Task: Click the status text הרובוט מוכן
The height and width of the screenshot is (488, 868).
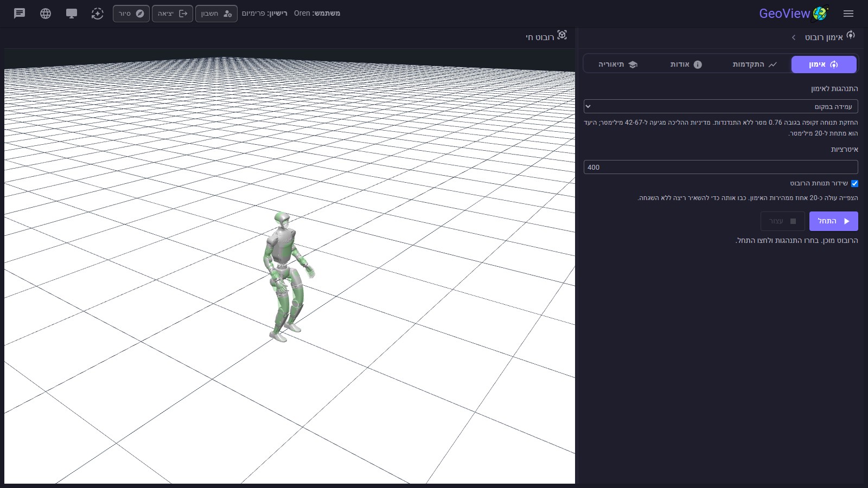Action: coord(796,240)
